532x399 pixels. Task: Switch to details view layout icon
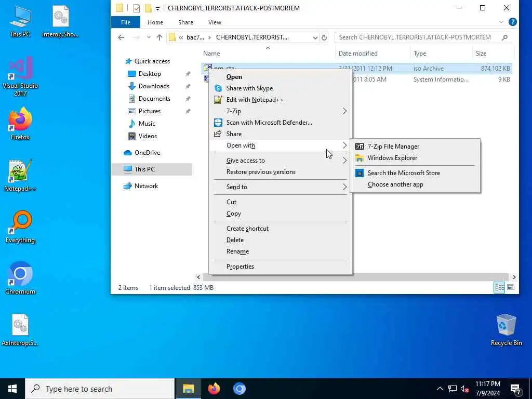(x=499, y=288)
